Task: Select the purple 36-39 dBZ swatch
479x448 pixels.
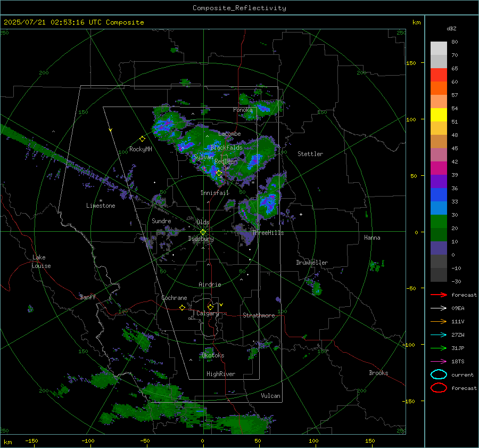Action: point(439,182)
